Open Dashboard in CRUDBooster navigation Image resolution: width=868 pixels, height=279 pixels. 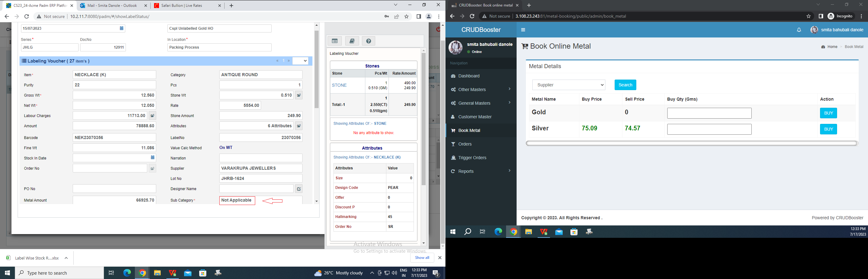[x=481, y=76]
